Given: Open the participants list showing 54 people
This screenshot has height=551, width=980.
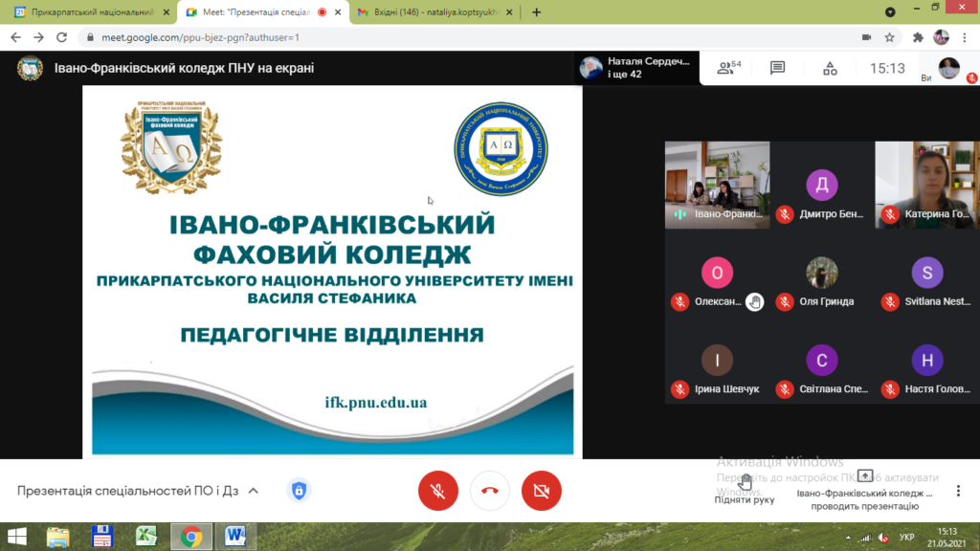Looking at the screenshot, I should (x=728, y=68).
